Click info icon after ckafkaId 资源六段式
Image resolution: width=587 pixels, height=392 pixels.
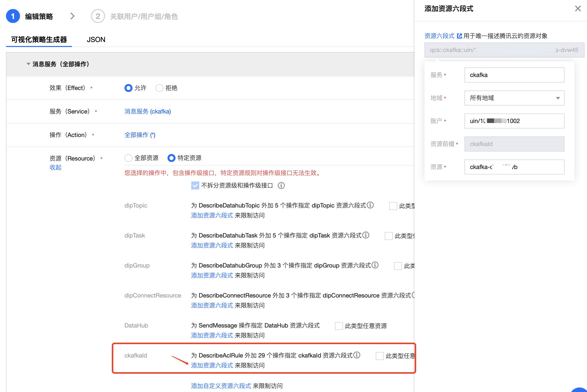(357, 355)
